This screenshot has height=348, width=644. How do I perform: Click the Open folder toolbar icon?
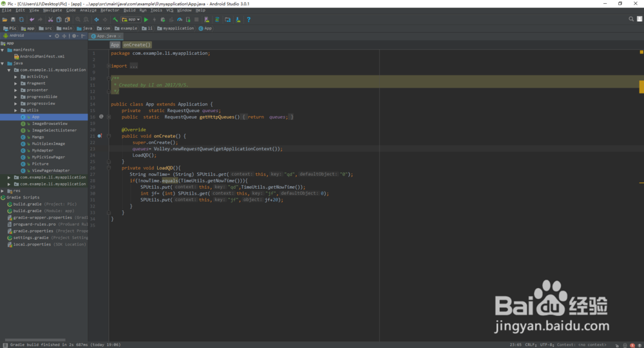[x=5, y=19]
